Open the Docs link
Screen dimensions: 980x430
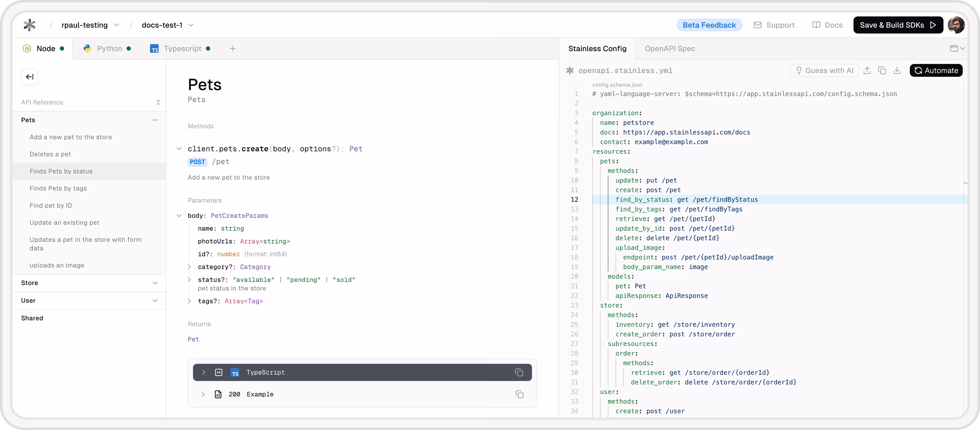tap(827, 25)
